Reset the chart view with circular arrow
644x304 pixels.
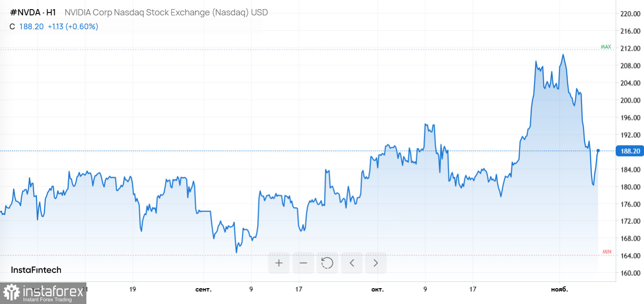(327, 263)
